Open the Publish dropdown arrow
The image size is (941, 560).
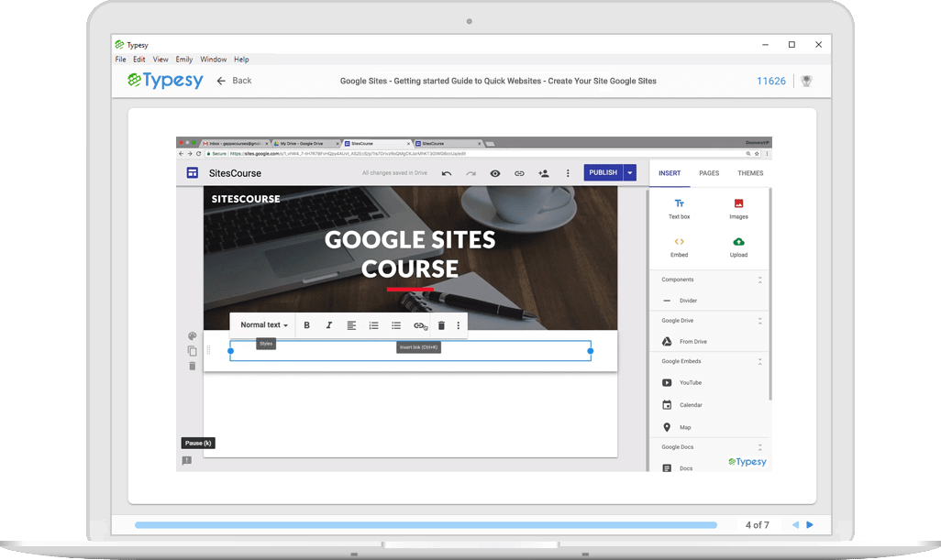point(630,173)
